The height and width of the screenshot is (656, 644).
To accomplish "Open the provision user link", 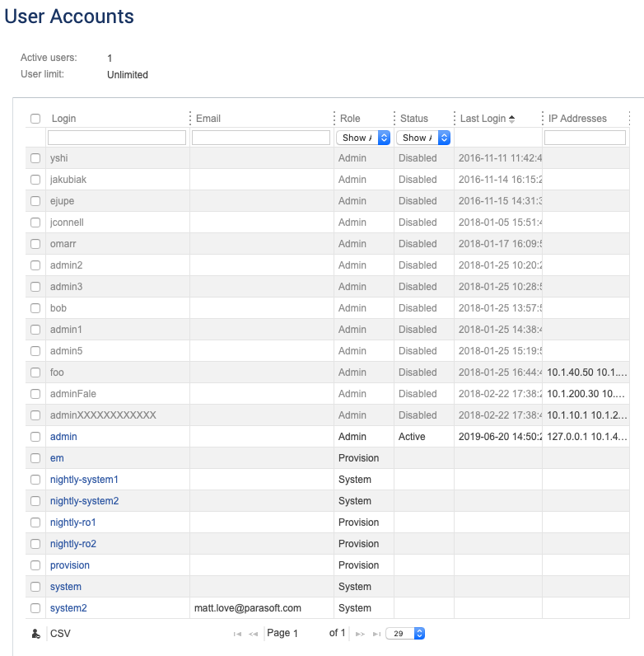I will coord(70,565).
